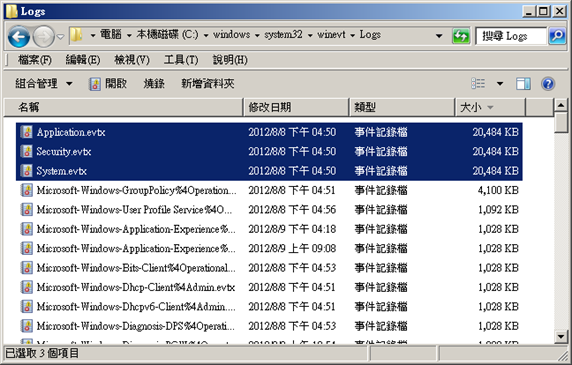Click the System.evtx file icon
The height and width of the screenshot is (365, 572).
[27, 171]
